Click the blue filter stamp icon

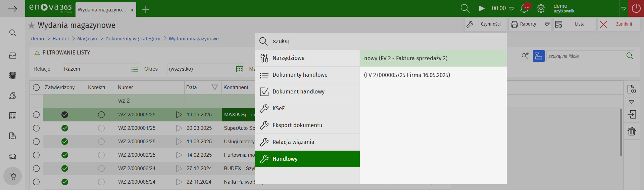[538, 56]
